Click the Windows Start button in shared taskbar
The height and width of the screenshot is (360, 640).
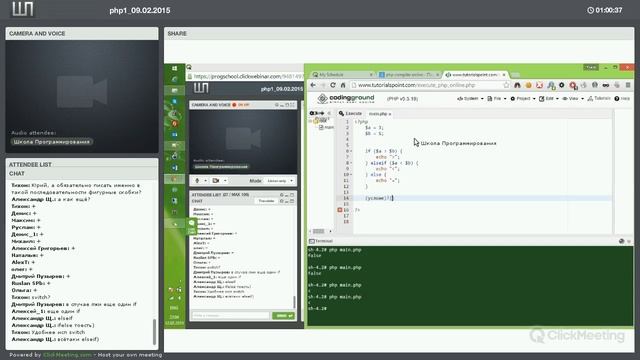coord(175,68)
